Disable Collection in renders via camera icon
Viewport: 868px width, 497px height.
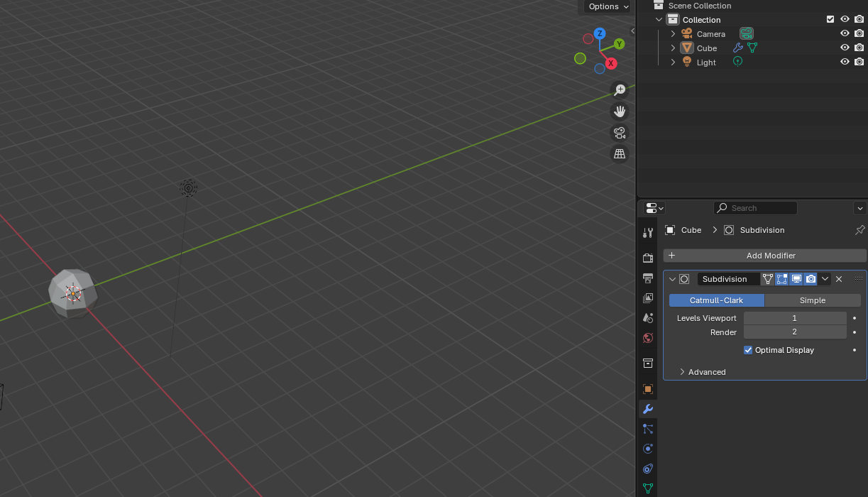[859, 19]
